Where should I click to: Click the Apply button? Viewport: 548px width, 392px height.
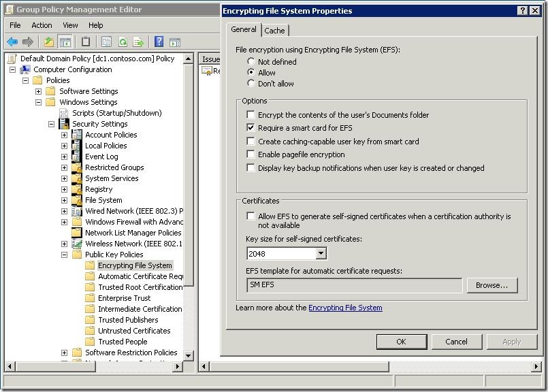coord(512,342)
